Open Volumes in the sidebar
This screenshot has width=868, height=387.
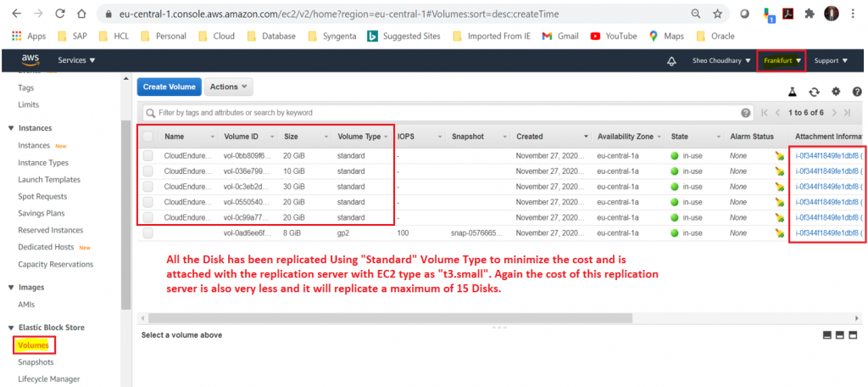pyautogui.click(x=33, y=345)
